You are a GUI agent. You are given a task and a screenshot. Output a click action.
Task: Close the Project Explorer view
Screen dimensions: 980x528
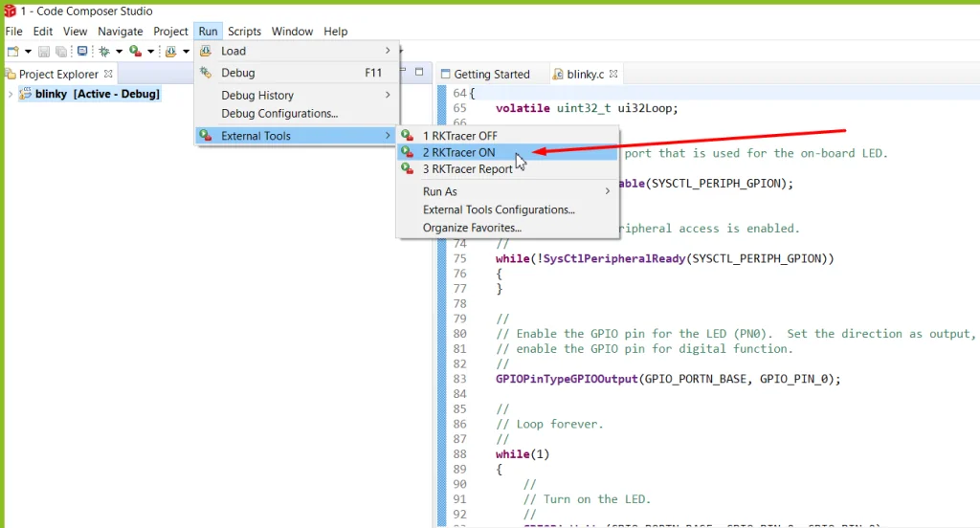109,74
